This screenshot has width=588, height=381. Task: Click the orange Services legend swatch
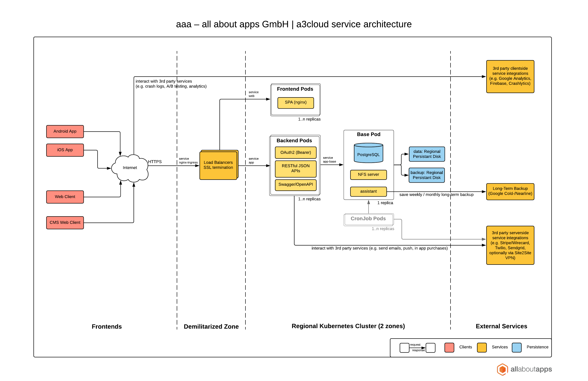coord(481,347)
